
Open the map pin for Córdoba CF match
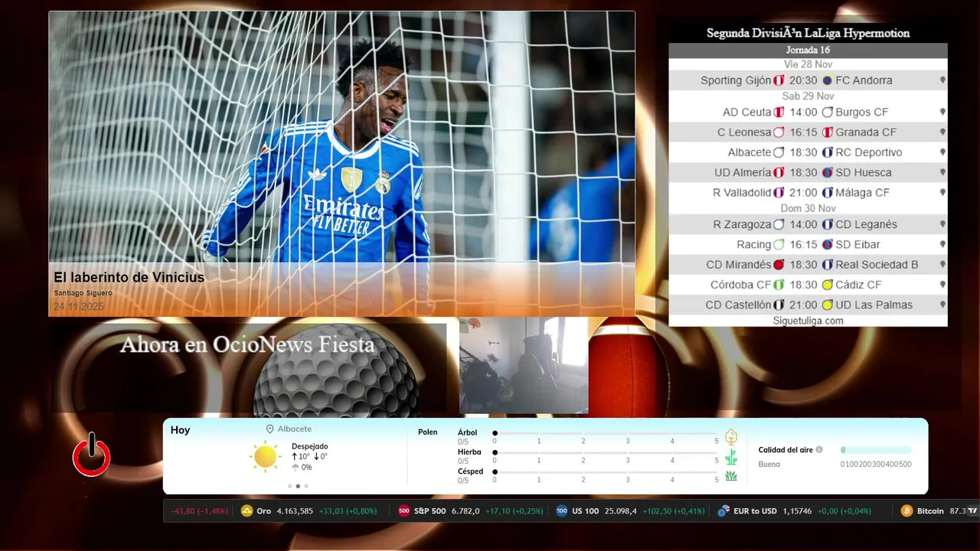(942, 285)
